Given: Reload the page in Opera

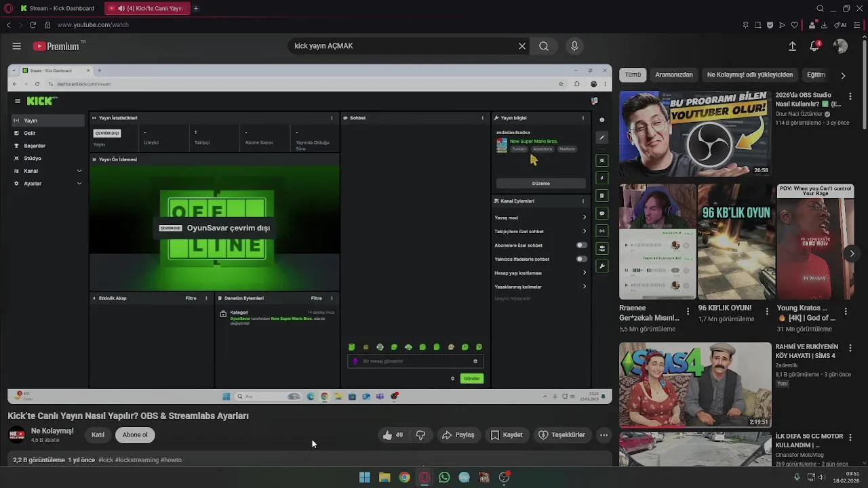Looking at the screenshot, I should pyautogui.click(x=33, y=25).
